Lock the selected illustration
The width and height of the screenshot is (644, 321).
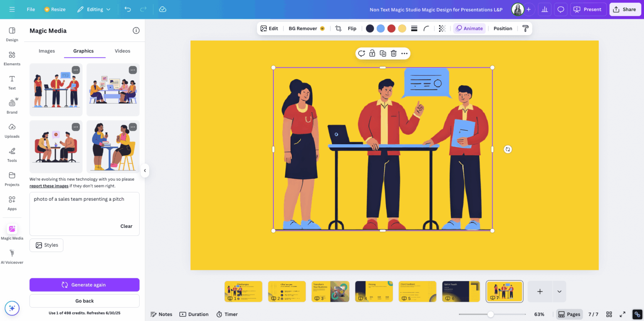pos(372,53)
